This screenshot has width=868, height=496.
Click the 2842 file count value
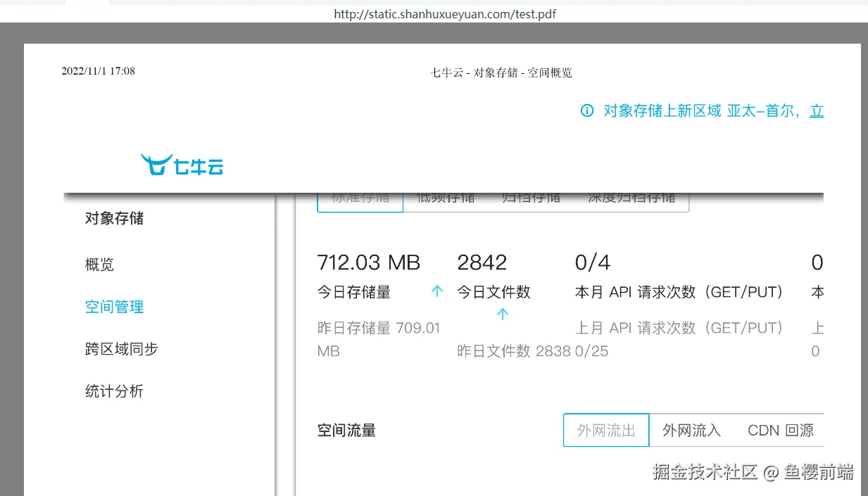click(x=482, y=262)
